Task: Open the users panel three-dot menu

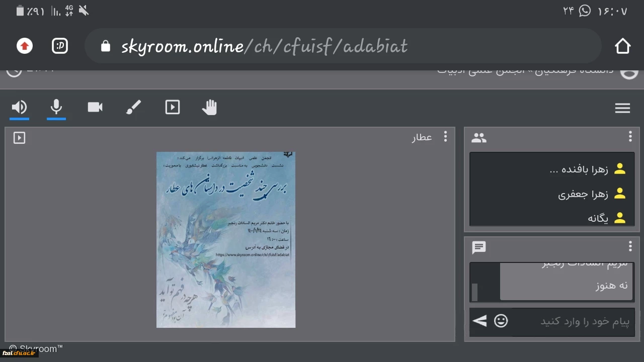Action: click(630, 137)
